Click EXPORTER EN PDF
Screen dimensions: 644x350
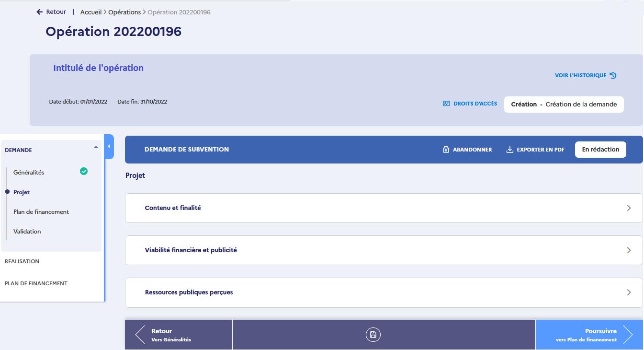535,150
